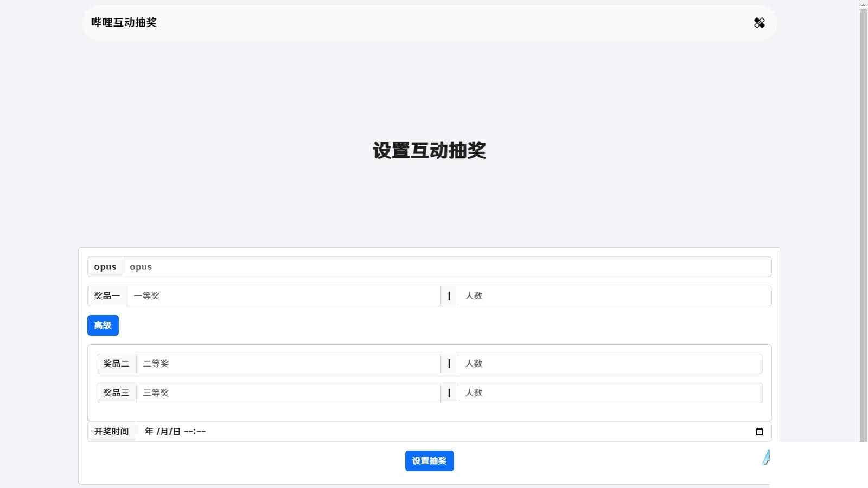Viewport: 868px width, 488px height.
Task: Click the 奖品三 prize name field
Action: tap(288, 393)
